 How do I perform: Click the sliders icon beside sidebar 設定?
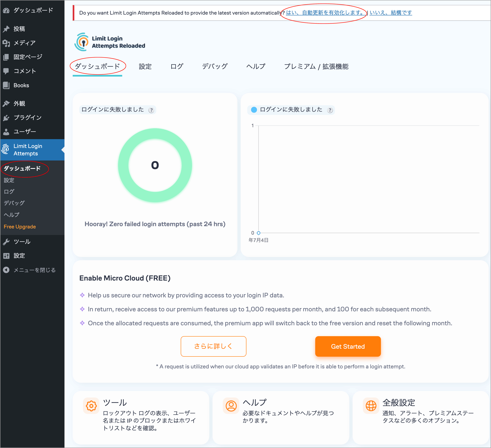(6, 256)
